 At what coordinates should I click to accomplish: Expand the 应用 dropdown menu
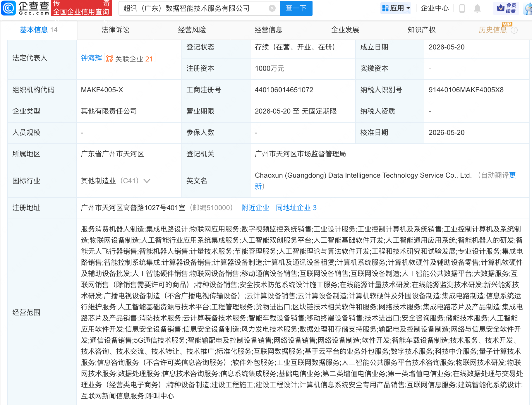(396, 8)
